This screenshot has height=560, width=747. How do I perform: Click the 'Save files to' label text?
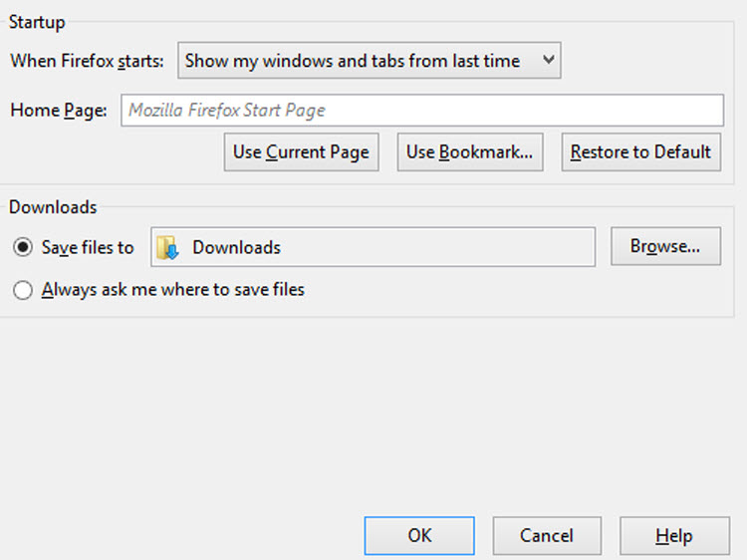(x=88, y=247)
